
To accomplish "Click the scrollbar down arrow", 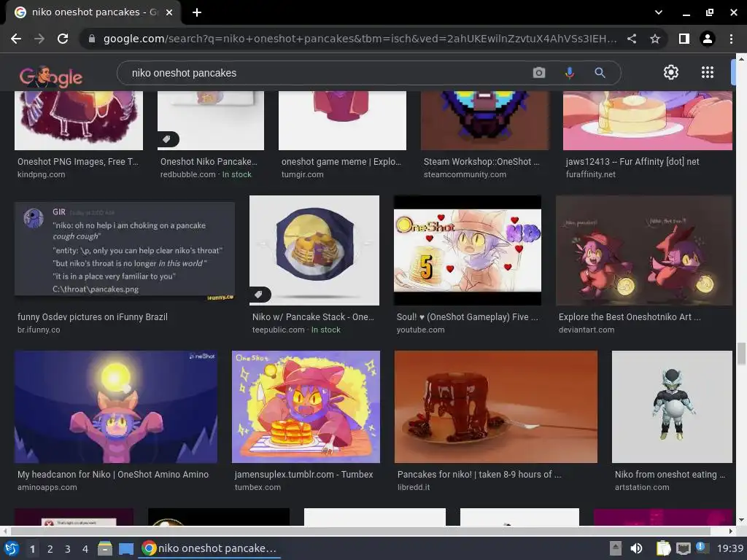I will point(741,520).
